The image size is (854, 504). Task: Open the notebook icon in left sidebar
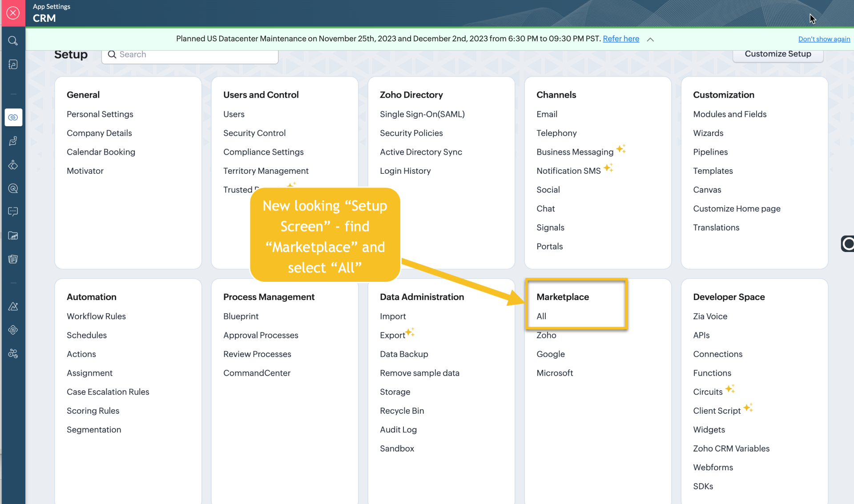(x=13, y=64)
